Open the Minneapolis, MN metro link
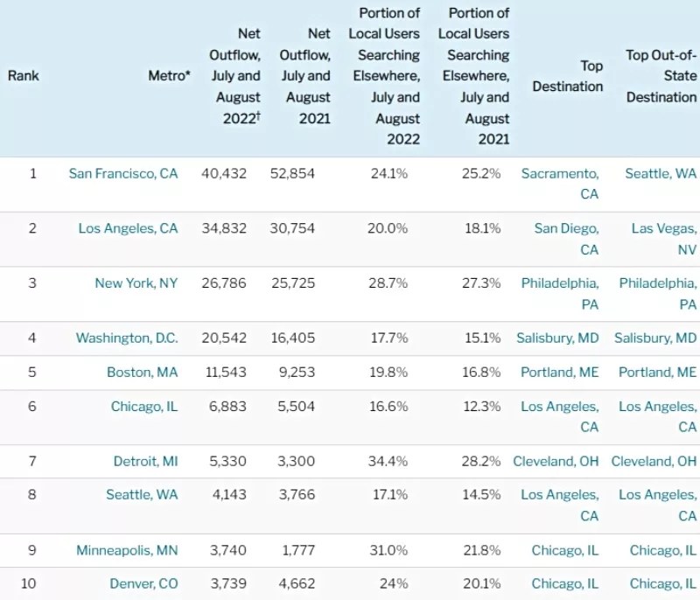 (127, 550)
